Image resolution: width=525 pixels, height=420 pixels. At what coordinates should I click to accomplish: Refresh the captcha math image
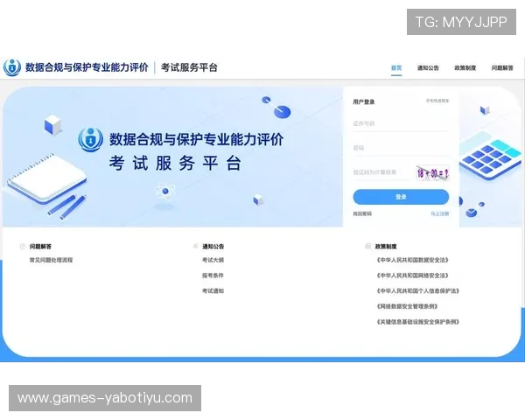[432, 173]
